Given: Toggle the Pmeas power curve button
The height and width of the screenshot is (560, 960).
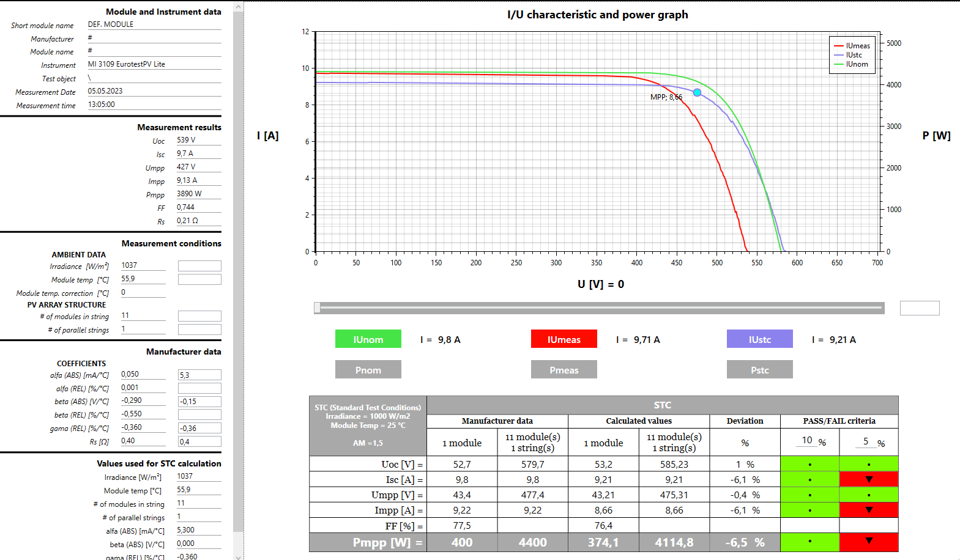Looking at the screenshot, I should (564, 370).
